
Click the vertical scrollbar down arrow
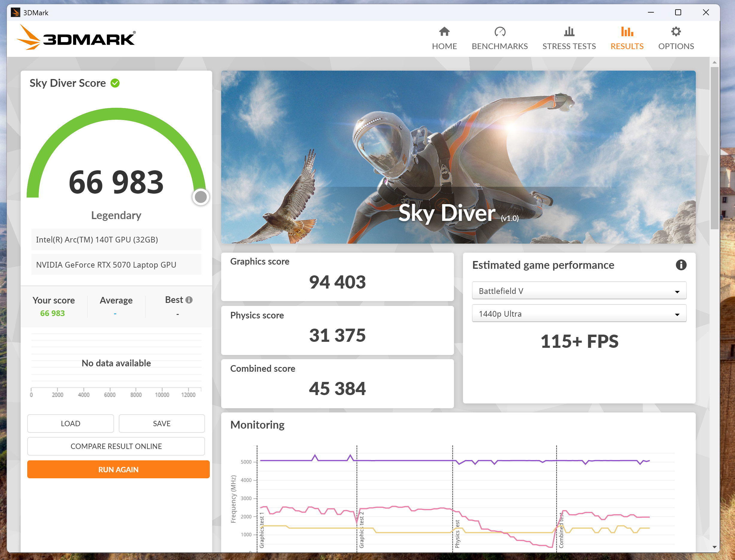[714, 547]
